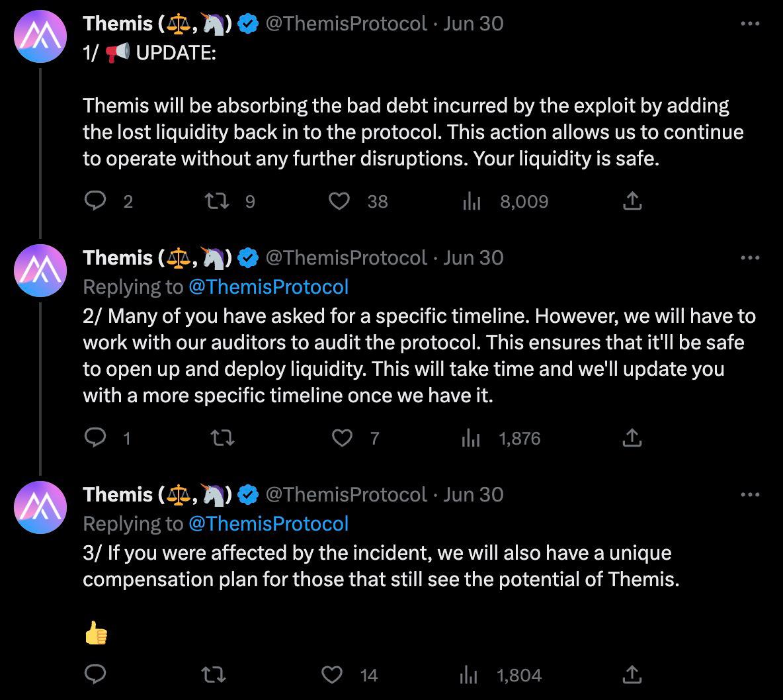Share the third compensation tweet

pos(632,675)
